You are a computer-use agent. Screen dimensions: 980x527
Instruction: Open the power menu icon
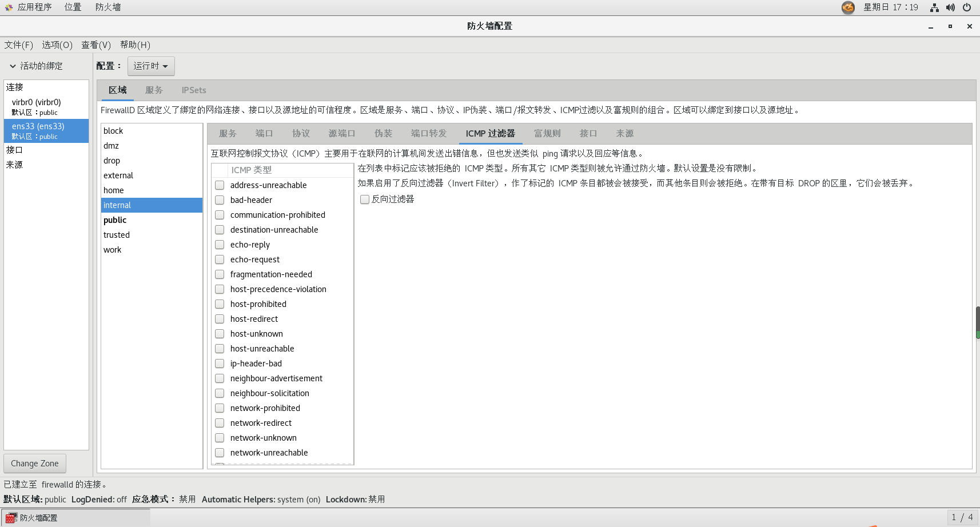click(x=967, y=7)
